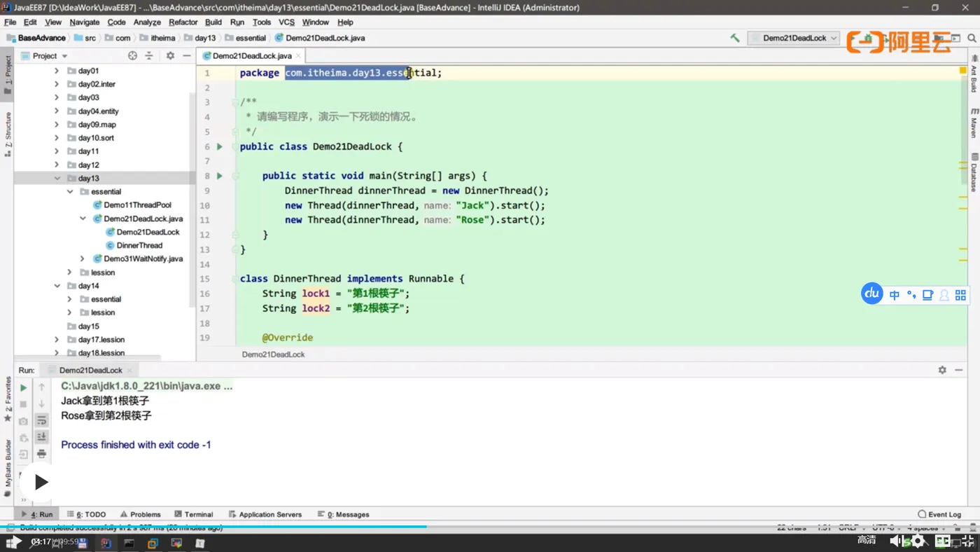Toggle scroll to end in Run console
The width and height of the screenshot is (980, 552).
click(42, 437)
